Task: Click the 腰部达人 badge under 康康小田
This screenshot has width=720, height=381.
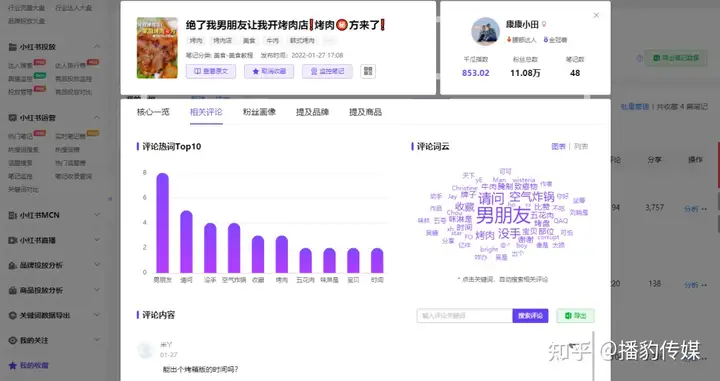Action: coord(522,40)
